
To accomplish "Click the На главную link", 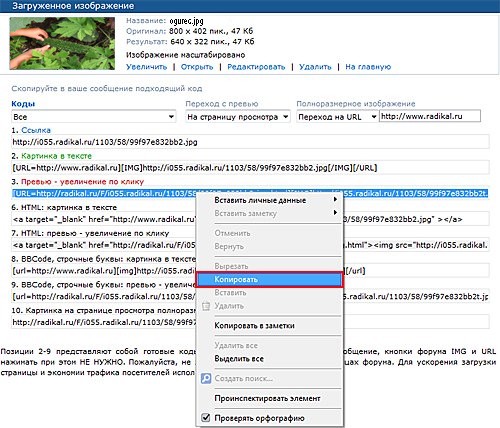I will click(x=368, y=67).
